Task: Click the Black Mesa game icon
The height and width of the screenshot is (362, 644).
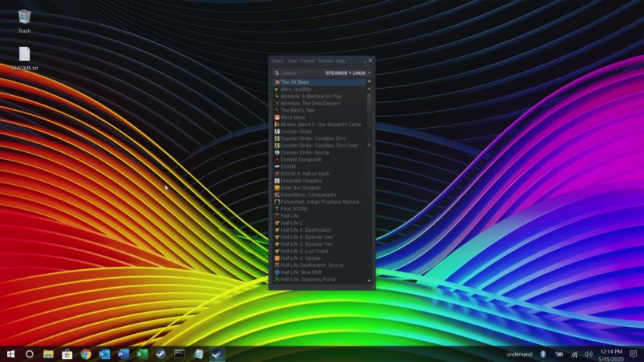Action: coord(276,117)
